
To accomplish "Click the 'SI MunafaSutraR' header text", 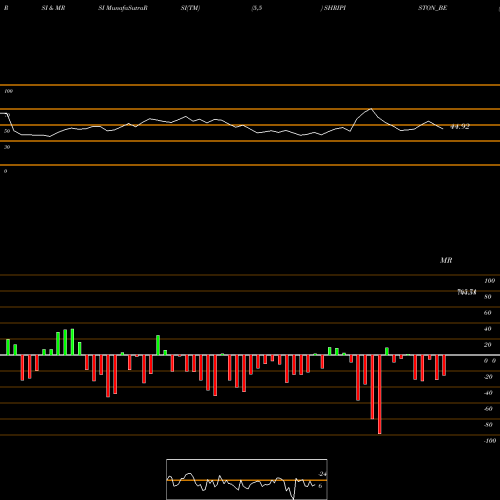I will 123,8.
